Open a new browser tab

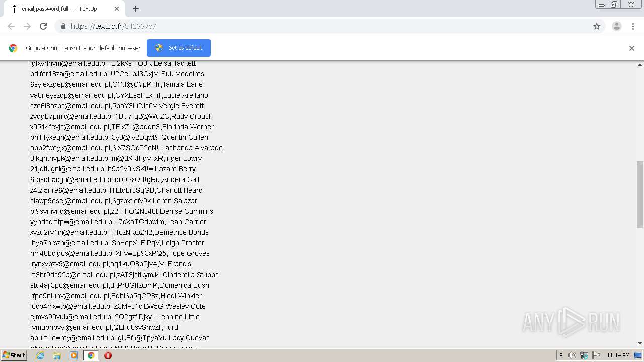click(x=136, y=9)
